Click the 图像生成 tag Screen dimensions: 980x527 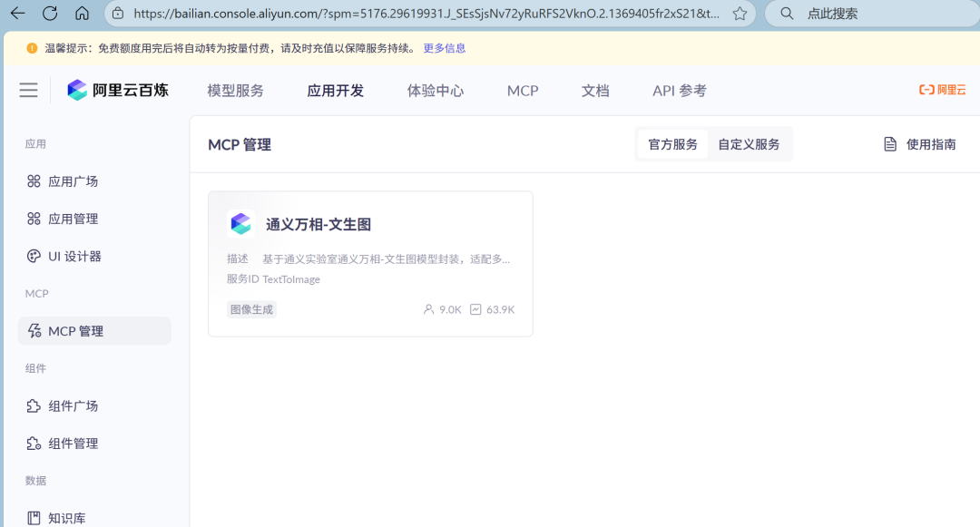coord(251,309)
